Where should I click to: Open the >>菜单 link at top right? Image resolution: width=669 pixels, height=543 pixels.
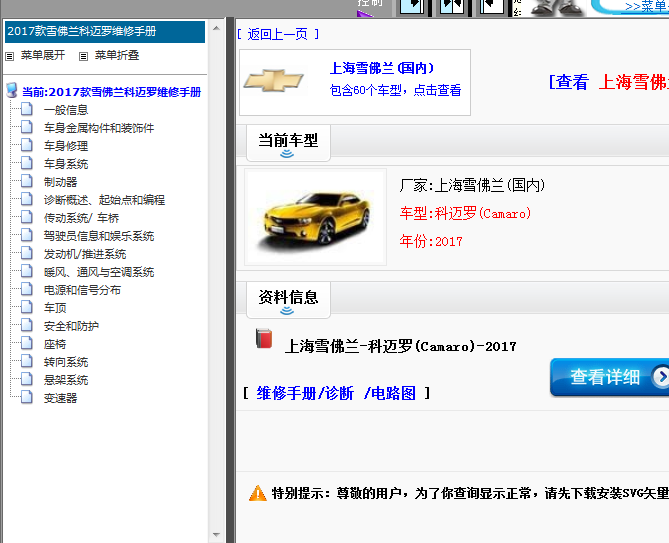pos(646,6)
